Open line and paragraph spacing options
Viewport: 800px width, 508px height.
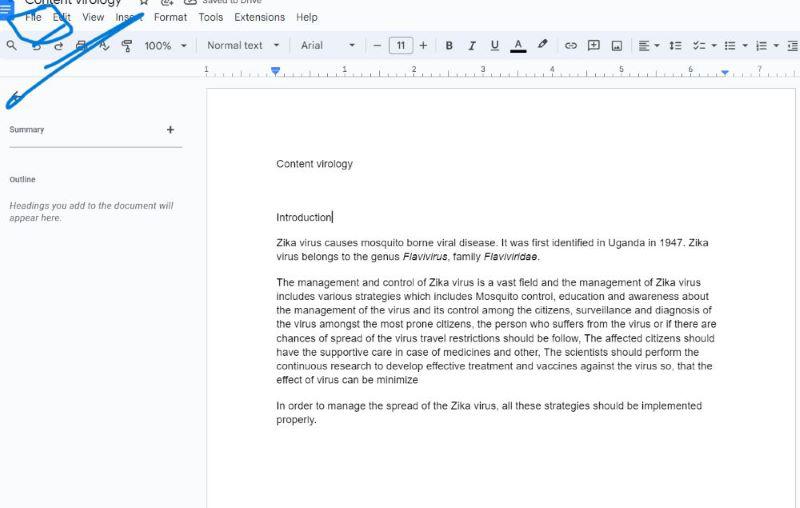[676, 45]
